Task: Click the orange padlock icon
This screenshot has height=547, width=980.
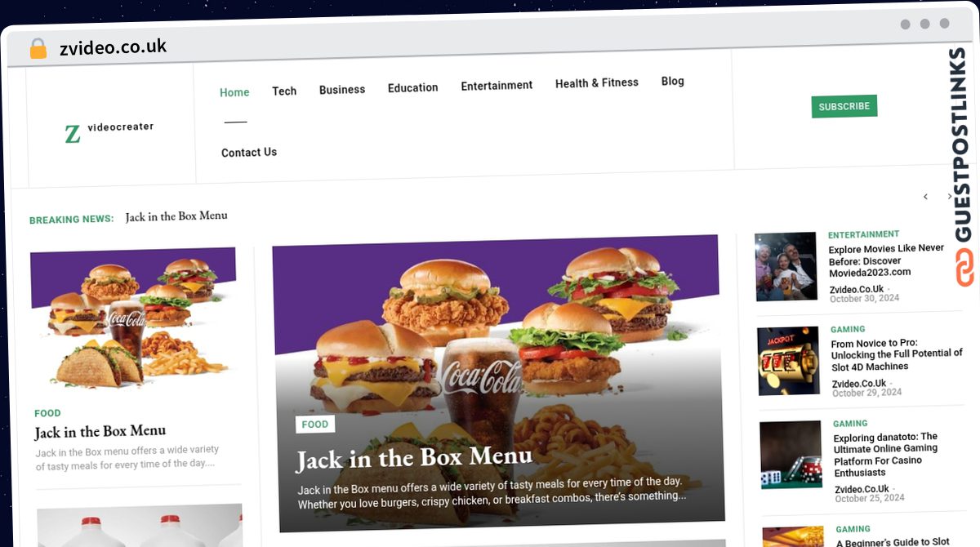Action: tap(38, 49)
